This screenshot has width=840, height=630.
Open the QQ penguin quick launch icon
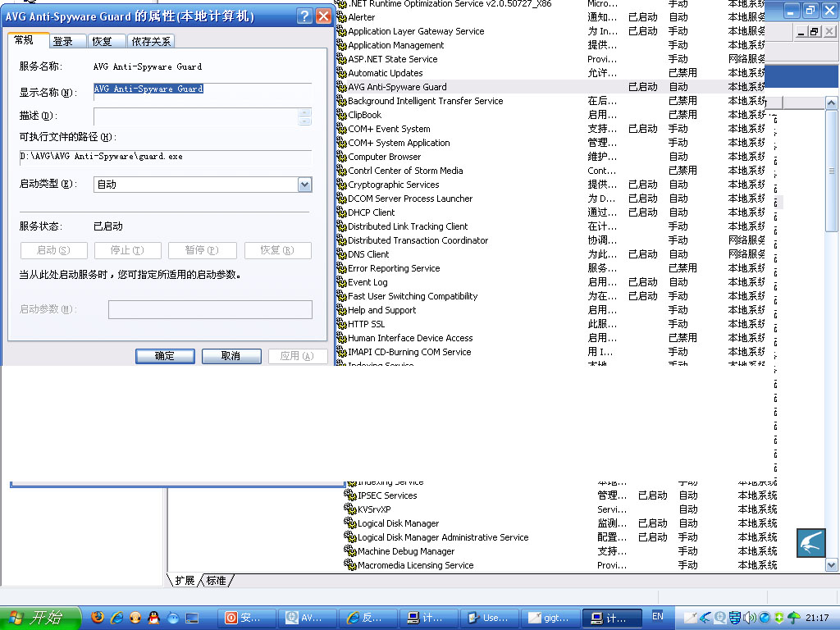click(153, 618)
